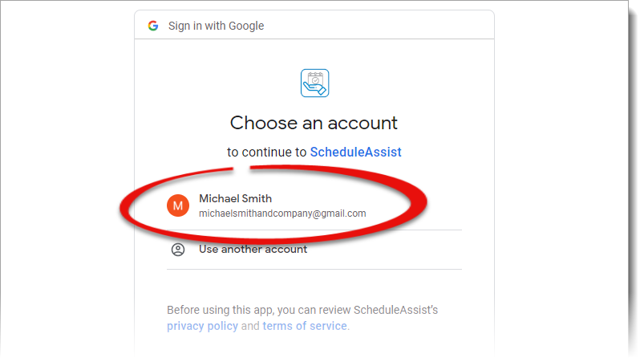Choose the michaelsmithandcompany@gmail.com email address

tap(282, 214)
